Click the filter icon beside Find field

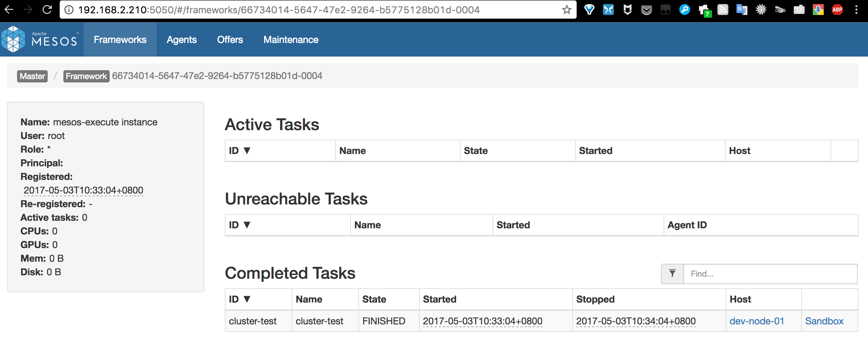(x=672, y=274)
